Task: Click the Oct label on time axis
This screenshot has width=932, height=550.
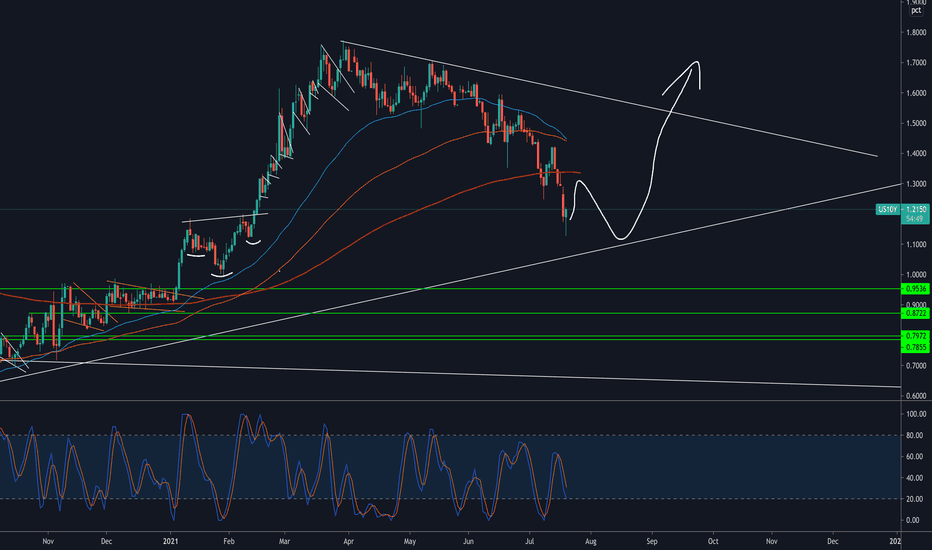Action: pyautogui.click(x=713, y=542)
